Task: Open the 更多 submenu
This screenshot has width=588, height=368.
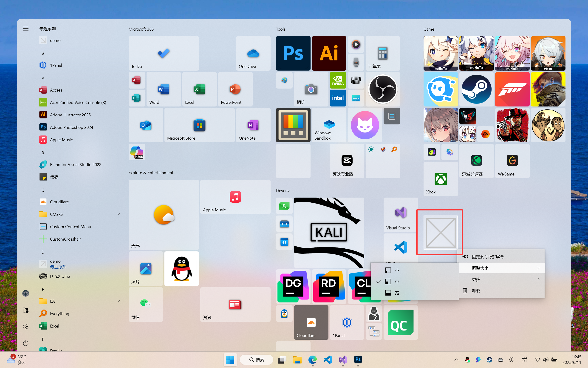Action: tap(501, 279)
